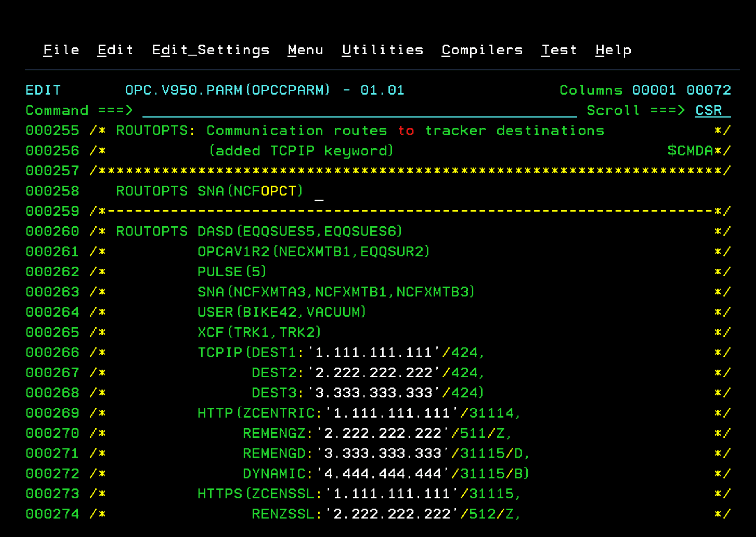Open the Utilities menu
This screenshot has width=756, height=537.
tap(383, 50)
